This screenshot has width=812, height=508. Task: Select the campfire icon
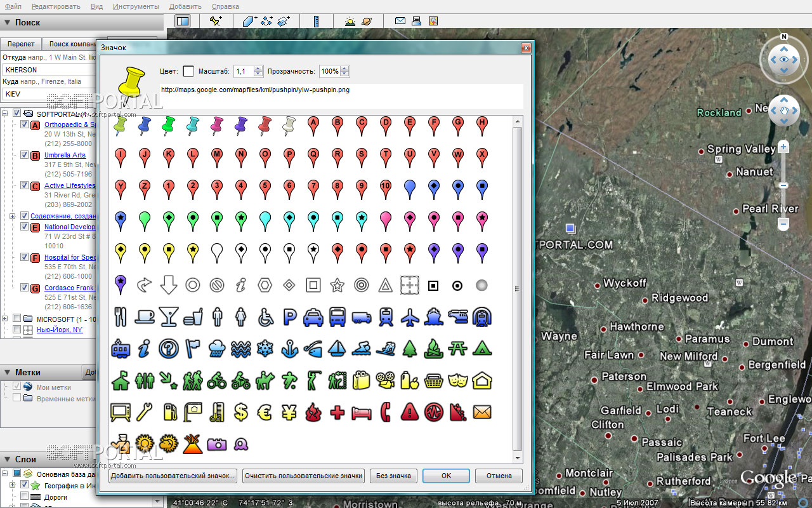(x=434, y=348)
